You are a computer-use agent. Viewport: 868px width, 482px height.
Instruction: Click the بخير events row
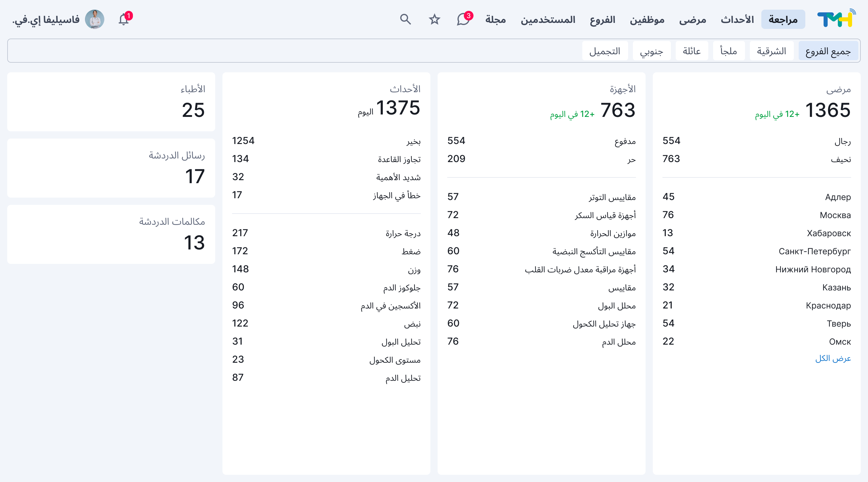tap(326, 141)
